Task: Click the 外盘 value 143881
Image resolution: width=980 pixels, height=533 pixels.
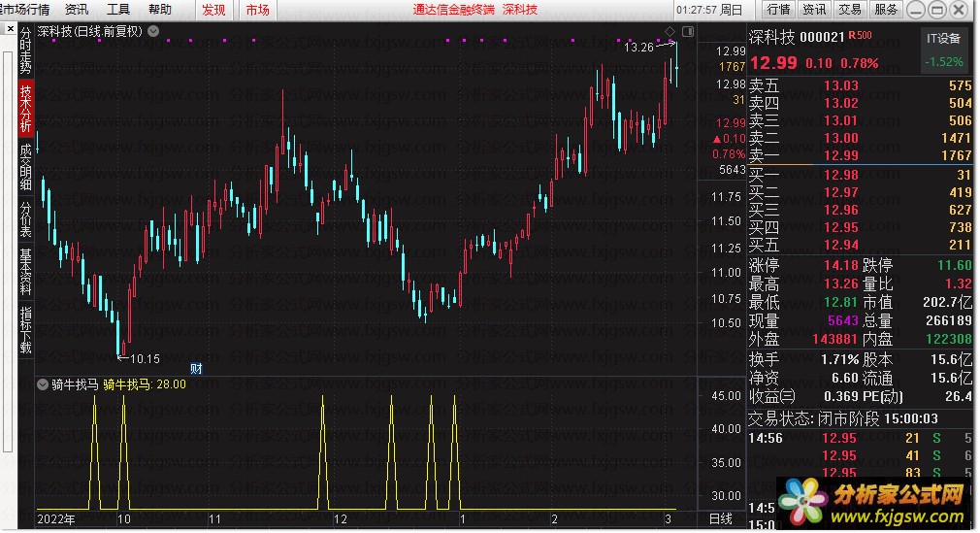Action: point(835,339)
